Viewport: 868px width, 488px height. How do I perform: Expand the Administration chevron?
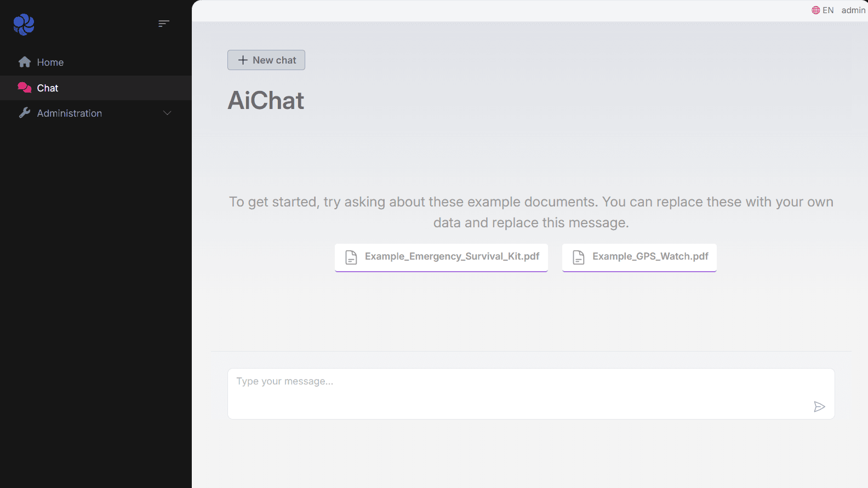[x=167, y=113]
